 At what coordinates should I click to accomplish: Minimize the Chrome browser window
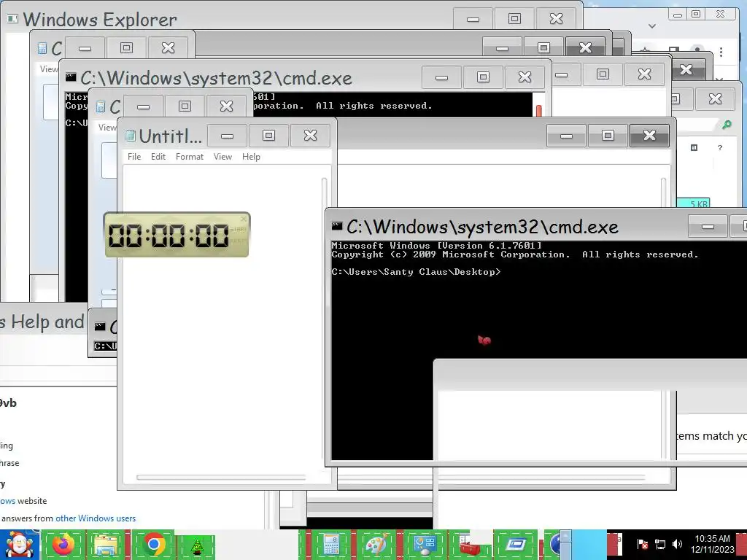pos(678,15)
